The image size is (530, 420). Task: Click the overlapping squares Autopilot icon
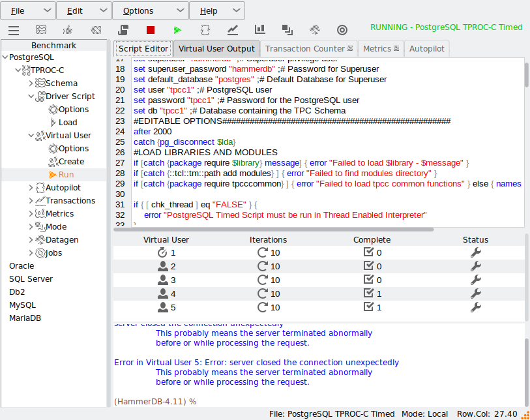click(x=287, y=30)
